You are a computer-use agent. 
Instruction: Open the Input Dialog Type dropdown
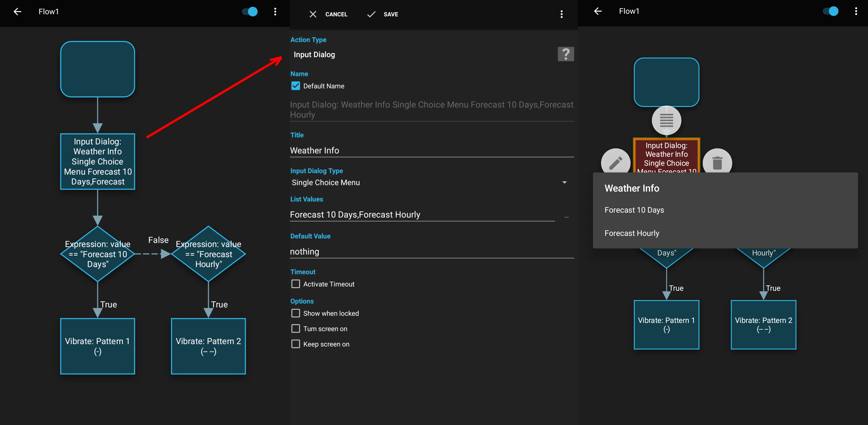tap(430, 183)
